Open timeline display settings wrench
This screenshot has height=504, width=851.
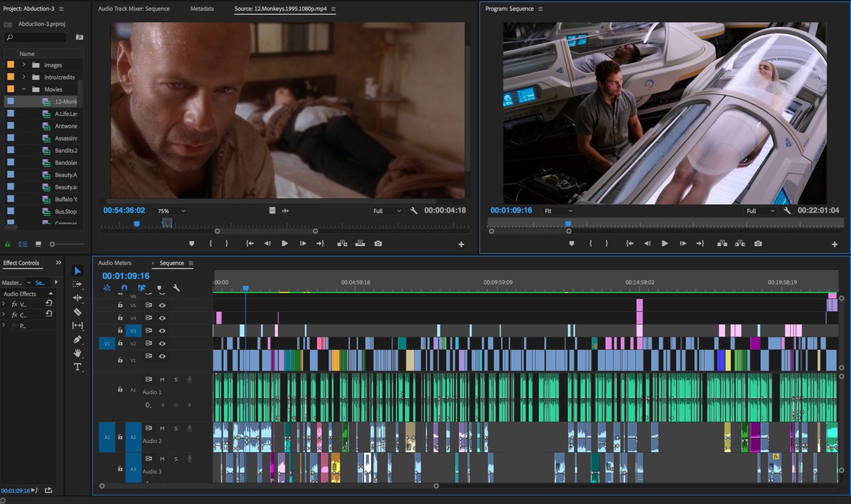176,288
